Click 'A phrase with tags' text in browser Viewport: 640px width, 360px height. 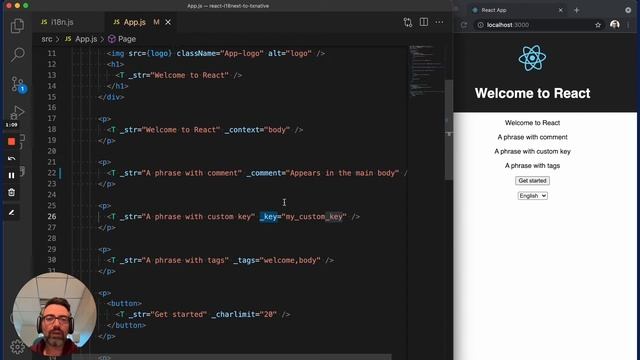[532, 166]
